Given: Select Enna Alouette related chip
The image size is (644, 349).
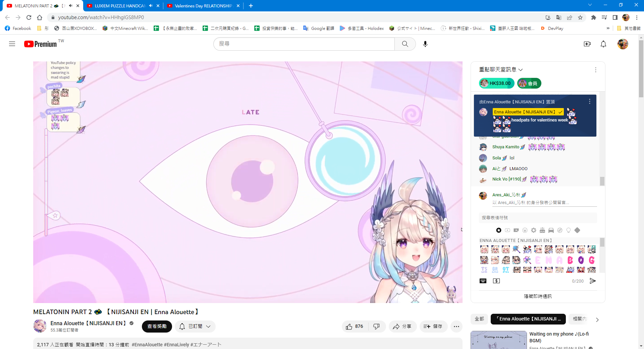Looking at the screenshot, I should tap(528, 319).
